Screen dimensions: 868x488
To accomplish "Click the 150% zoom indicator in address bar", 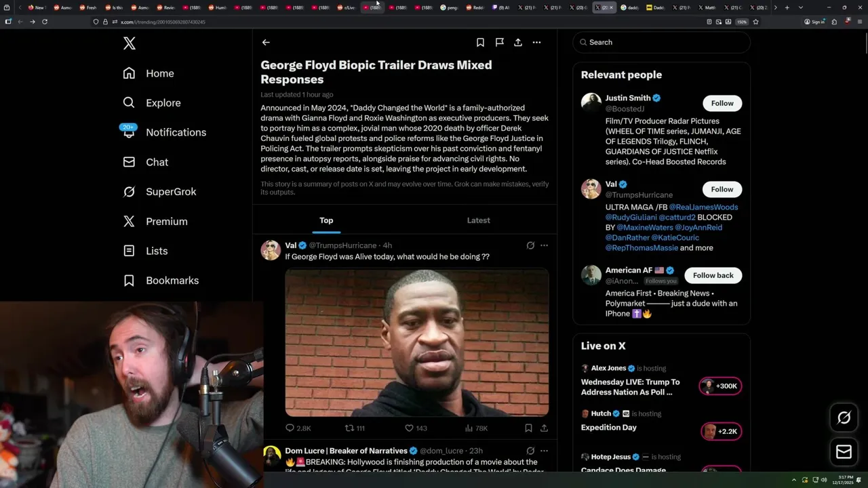I will (742, 22).
